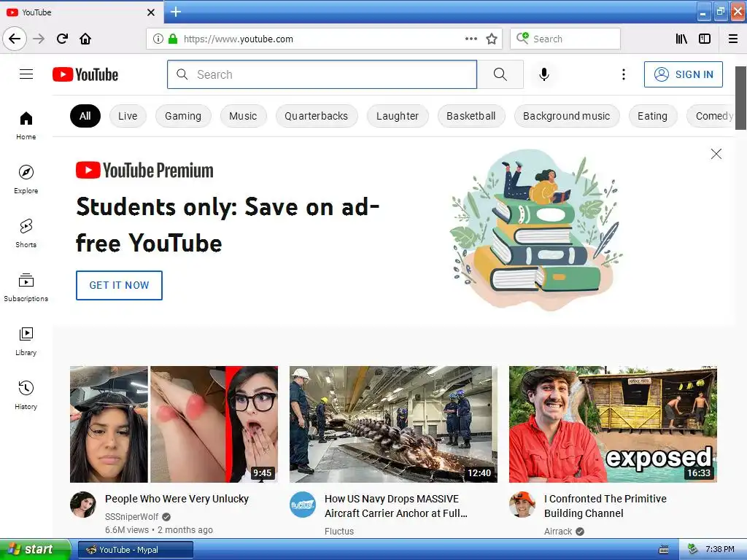Open Fluctus channel name
Image resolution: width=747 pixels, height=560 pixels.
tap(339, 531)
